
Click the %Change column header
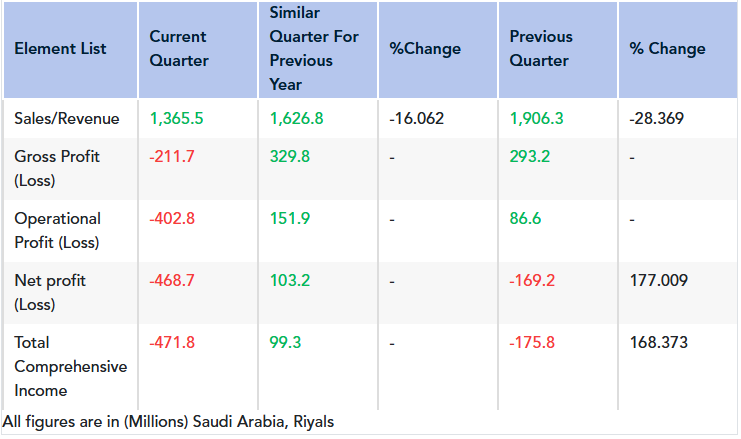425,49
